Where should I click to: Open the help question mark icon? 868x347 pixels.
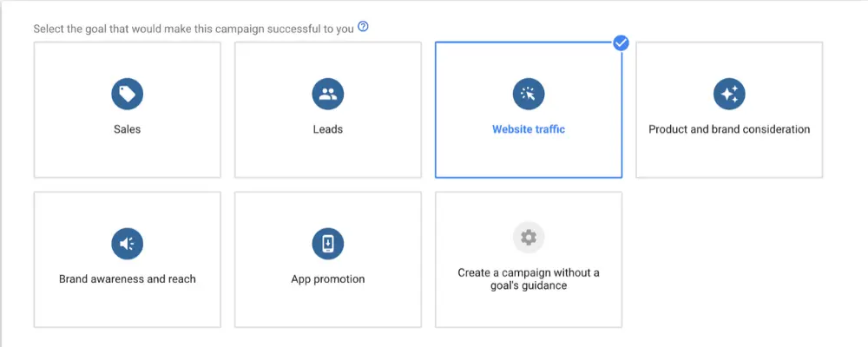tap(363, 27)
